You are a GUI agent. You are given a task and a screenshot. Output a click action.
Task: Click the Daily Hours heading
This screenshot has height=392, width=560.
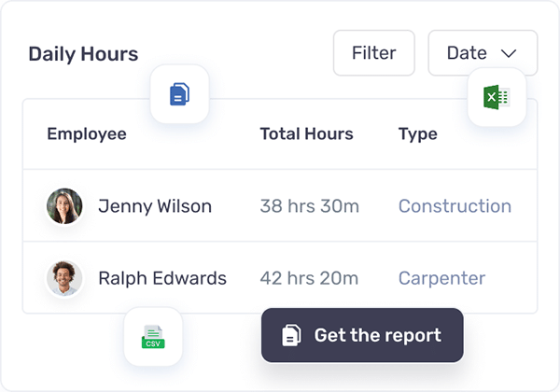click(x=83, y=54)
